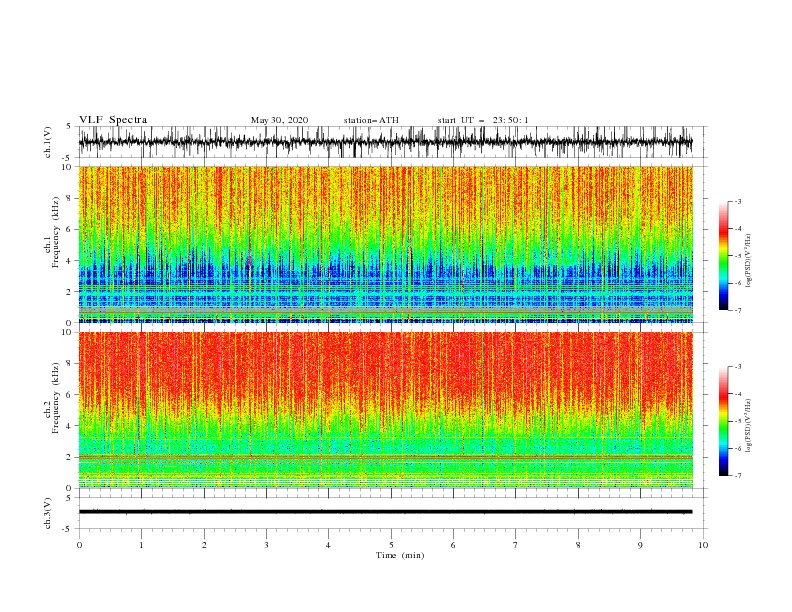Click the ch.2 spectrogram color scale bar
792x612 pixels.
(x=724, y=421)
